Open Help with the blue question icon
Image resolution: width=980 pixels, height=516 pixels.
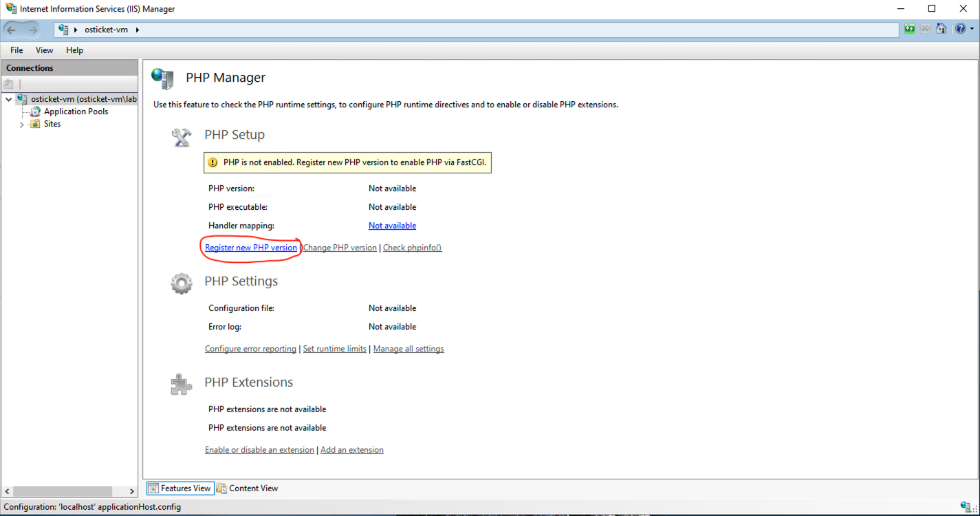pyautogui.click(x=961, y=29)
